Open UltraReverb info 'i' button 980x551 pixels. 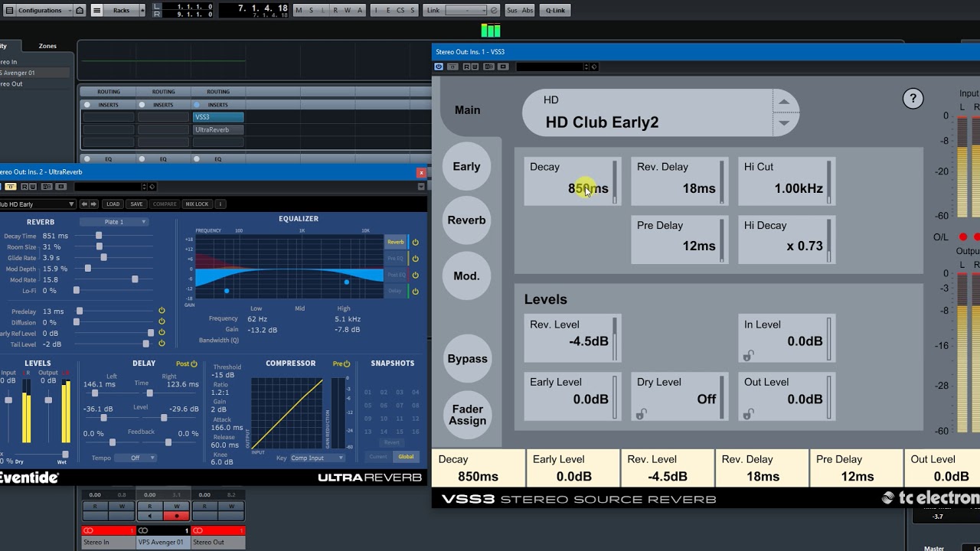pos(220,204)
